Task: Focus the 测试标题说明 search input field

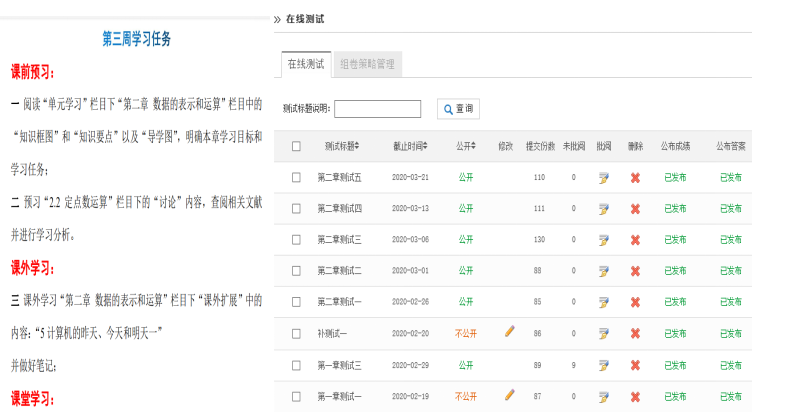Action: click(x=377, y=109)
